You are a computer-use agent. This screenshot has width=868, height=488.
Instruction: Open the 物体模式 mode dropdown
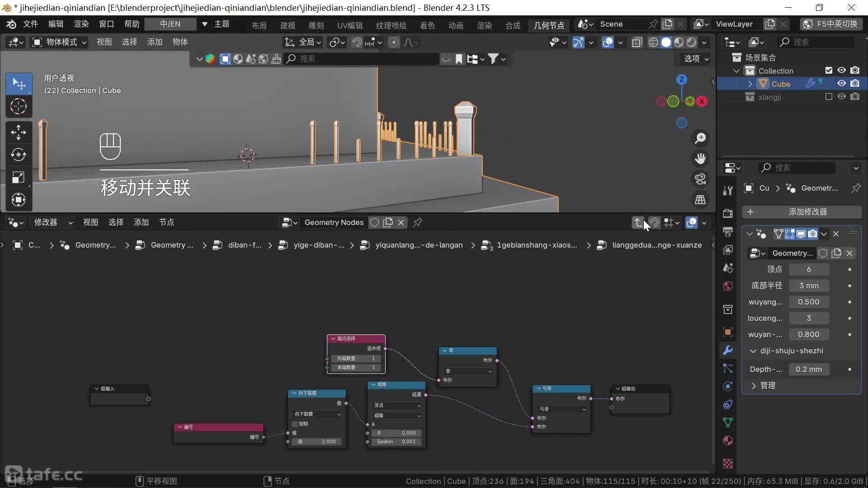click(x=59, y=42)
